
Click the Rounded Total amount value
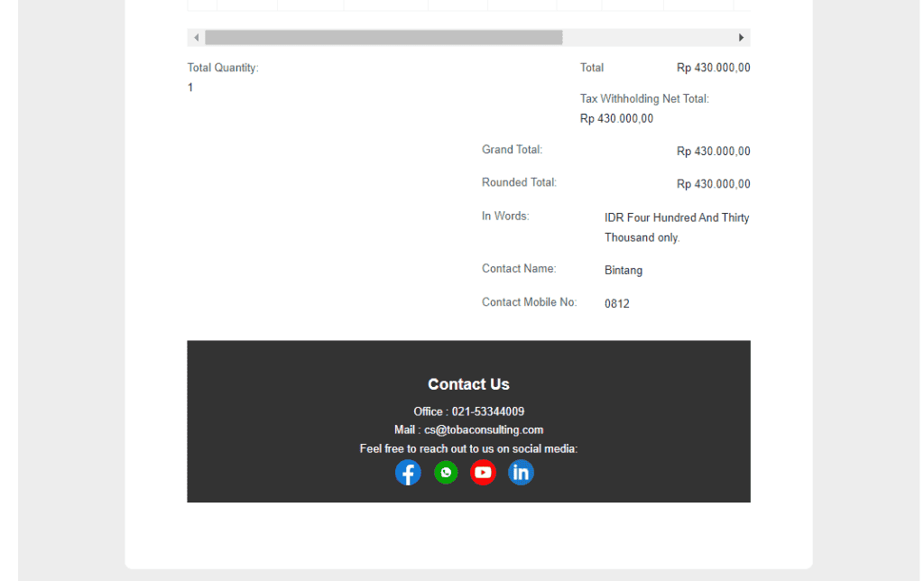713,184
